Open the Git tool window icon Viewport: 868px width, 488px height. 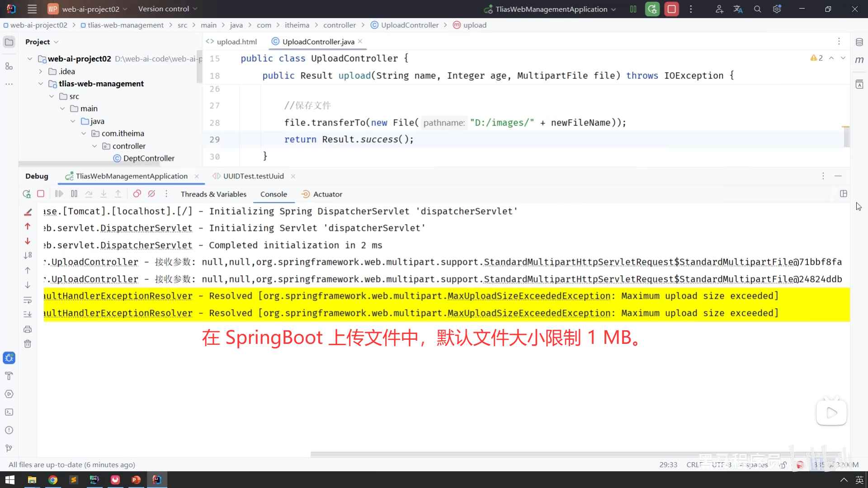point(9,448)
